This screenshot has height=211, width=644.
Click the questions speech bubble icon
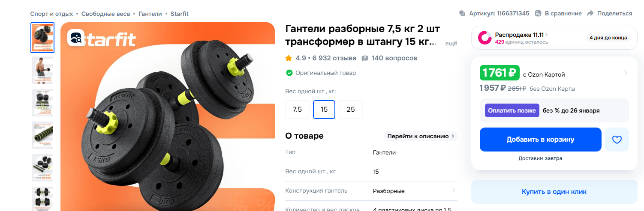(365, 58)
